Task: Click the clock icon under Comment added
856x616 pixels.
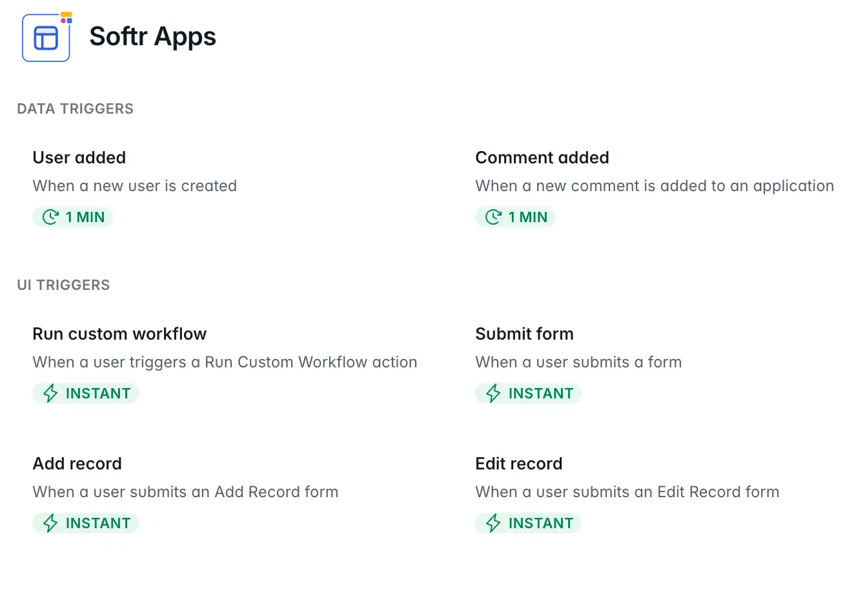Action: coord(493,217)
